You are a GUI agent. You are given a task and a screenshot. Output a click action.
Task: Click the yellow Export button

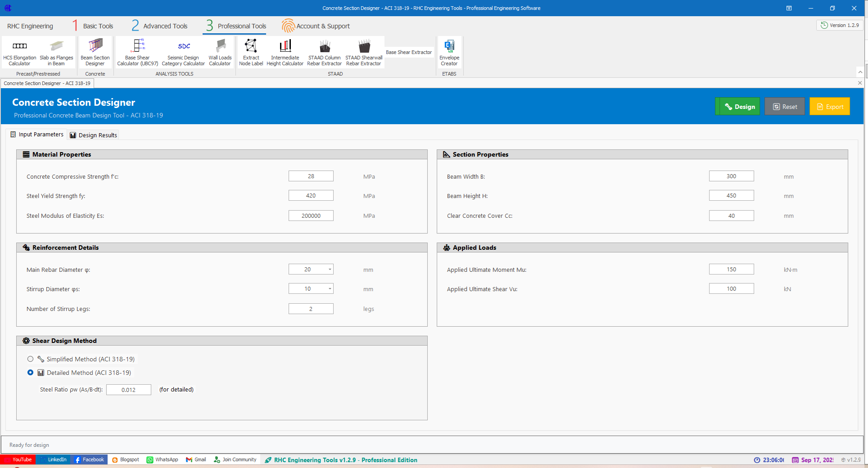tap(829, 107)
